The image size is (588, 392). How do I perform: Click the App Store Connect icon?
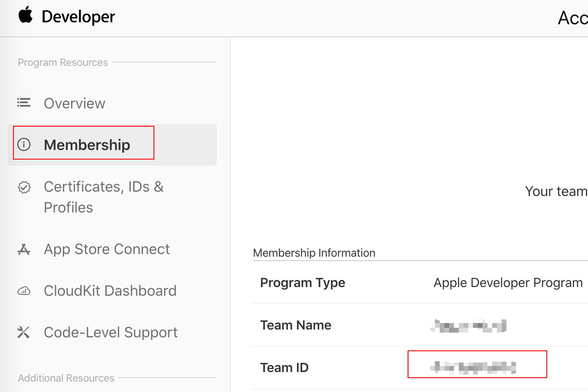[x=24, y=249]
